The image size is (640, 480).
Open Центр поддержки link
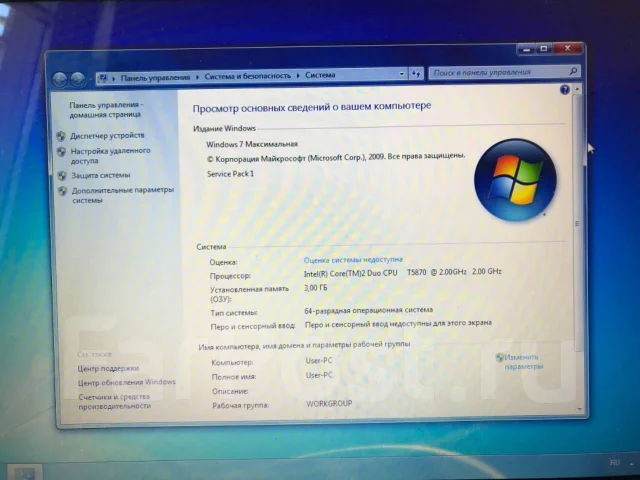coord(108,369)
